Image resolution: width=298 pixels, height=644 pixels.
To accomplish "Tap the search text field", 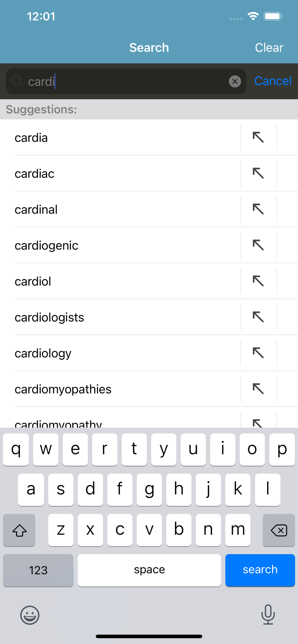I will [126, 81].
